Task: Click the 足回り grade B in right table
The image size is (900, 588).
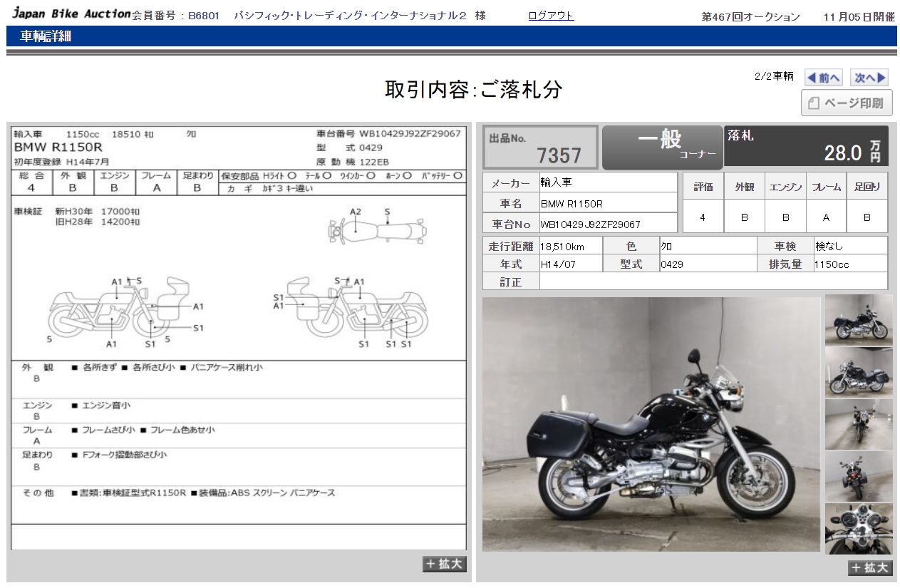Action: [x=867, y=217]
